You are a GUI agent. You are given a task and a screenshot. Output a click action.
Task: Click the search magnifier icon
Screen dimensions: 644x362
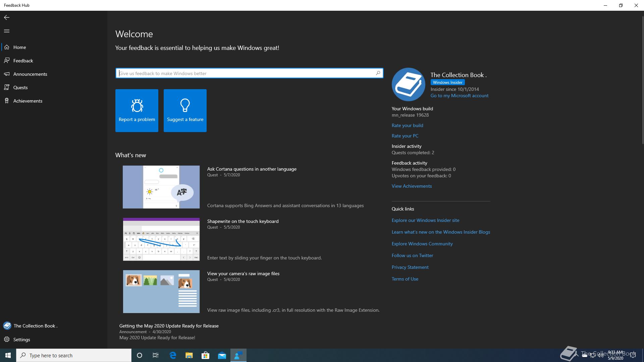click(378, 73)
